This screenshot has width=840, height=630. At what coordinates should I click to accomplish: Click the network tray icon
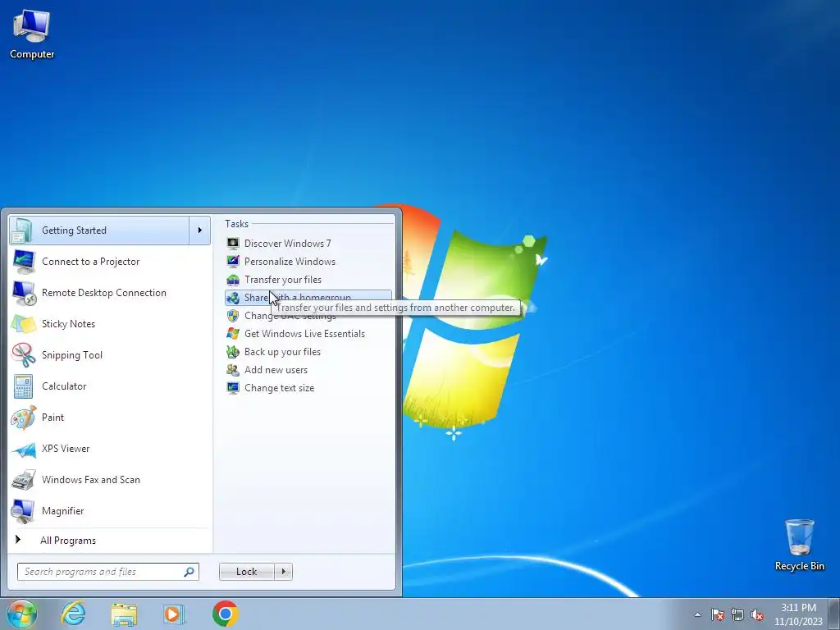(x=737, y=614)
